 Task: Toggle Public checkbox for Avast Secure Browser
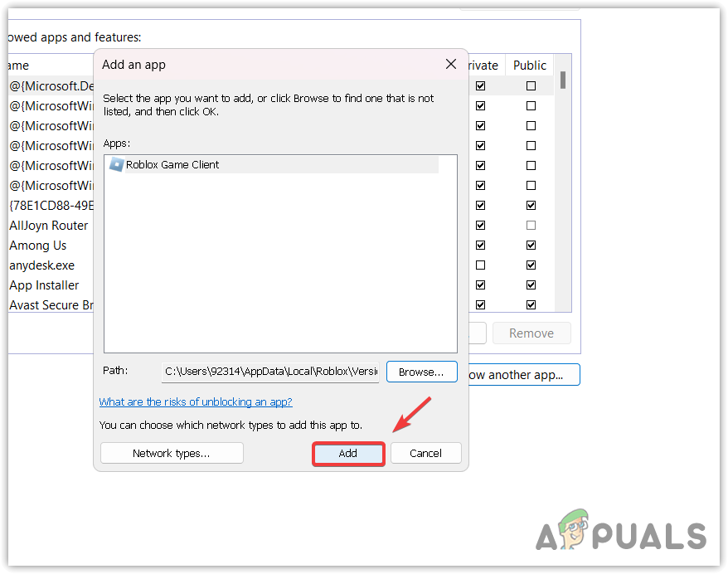(x=531, y=304)
